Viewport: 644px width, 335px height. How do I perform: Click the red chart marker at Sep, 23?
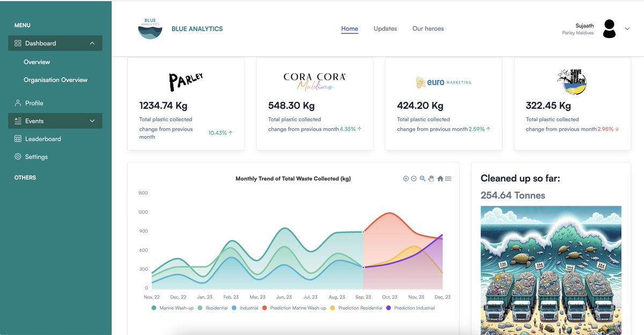pyautogui.click(x=363, y=232)
